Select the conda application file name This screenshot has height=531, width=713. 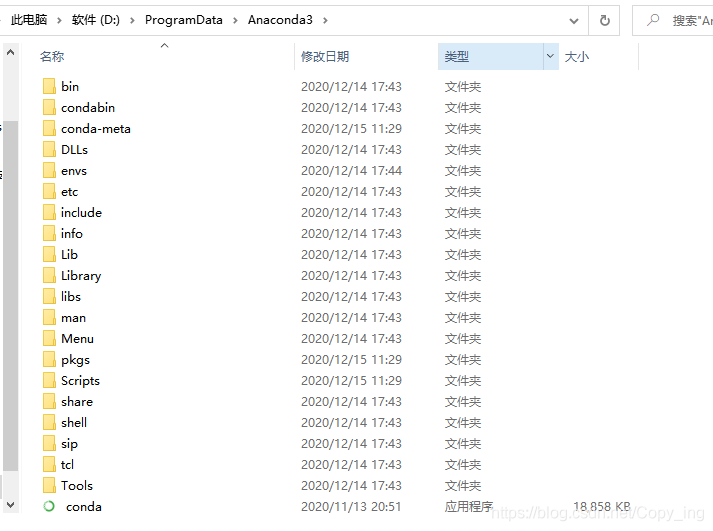[x=83, y=506]
